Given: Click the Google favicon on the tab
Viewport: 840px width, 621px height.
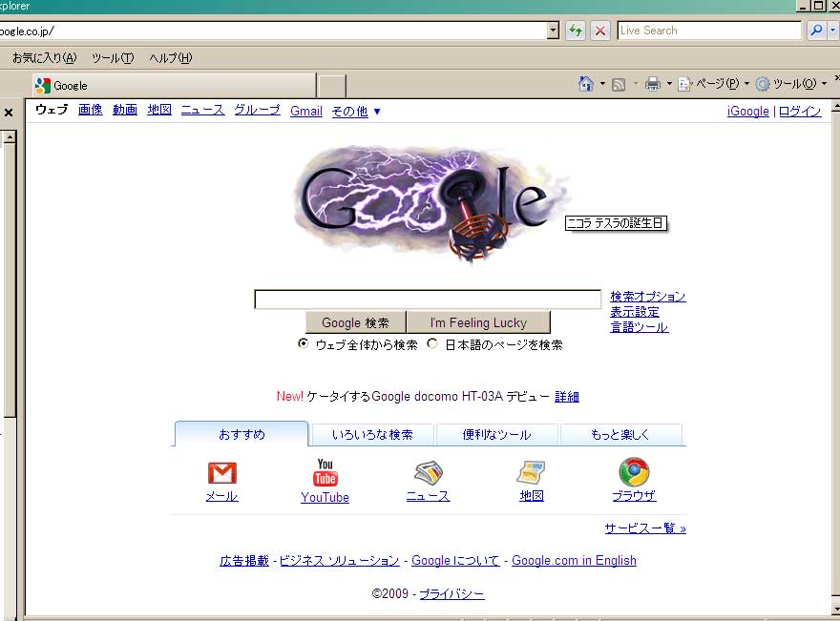Looking at the screenshot, I should click(x=42, y=86).
